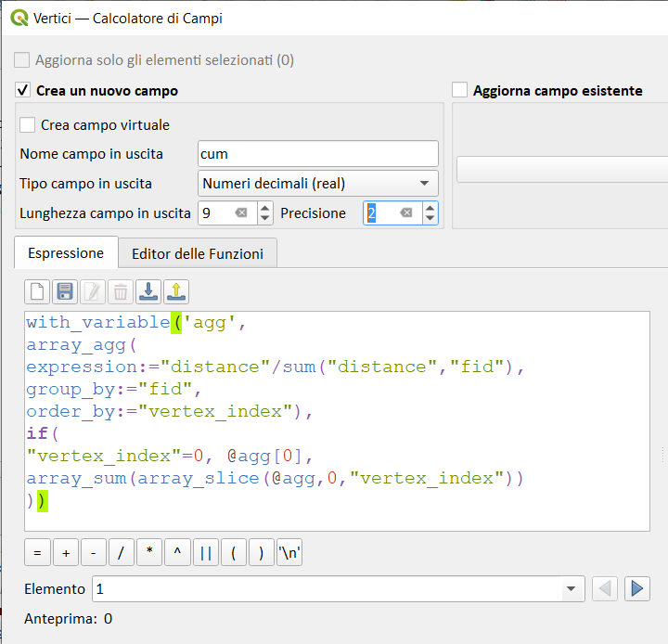Image resolution: width=668 pixels, height=644 pixels.
Task: Click the Nome campo in uscita field
Action: click(317, 154)
